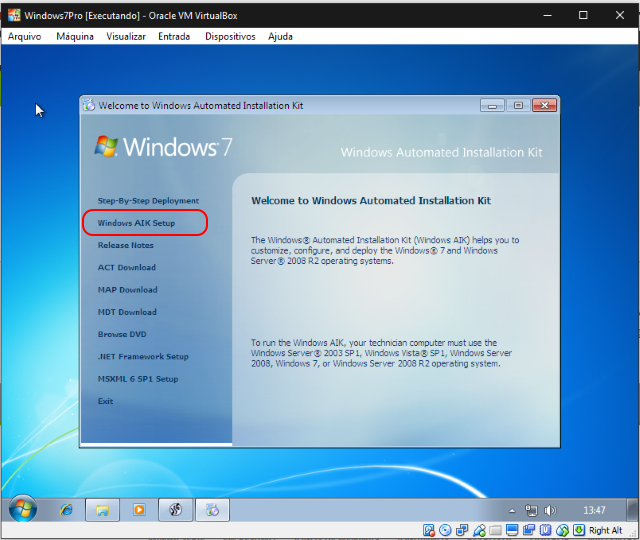The image size is (640, 540).
Task: Close the VirtualBox window
Action: click(x=620, y=16)
